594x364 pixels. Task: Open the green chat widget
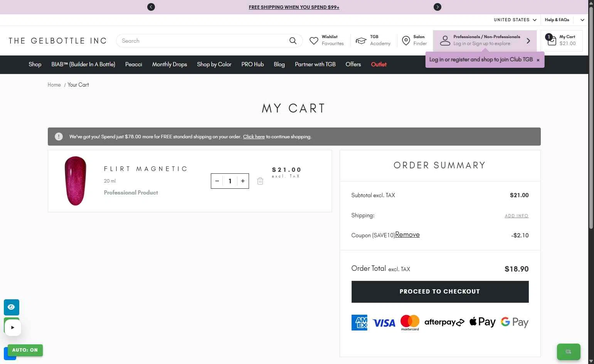pyautogui.click(x=569, y=352)
